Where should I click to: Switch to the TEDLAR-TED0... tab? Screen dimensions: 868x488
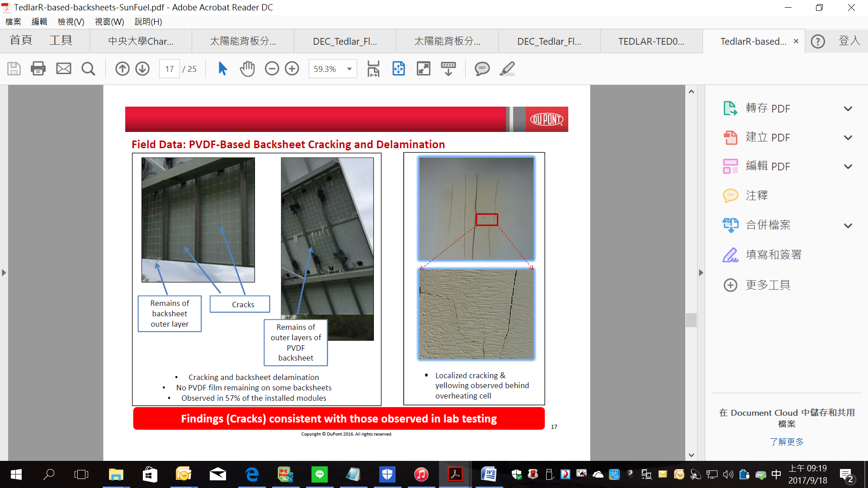click(651, 42)
